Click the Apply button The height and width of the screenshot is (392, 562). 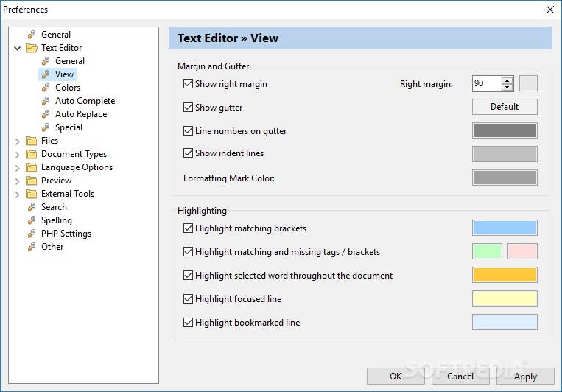click(525, 377)
